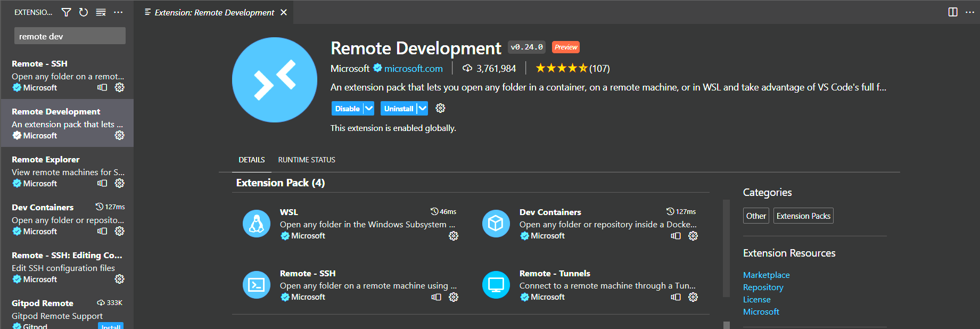Click the five-star rating (107)

(572, 68)
